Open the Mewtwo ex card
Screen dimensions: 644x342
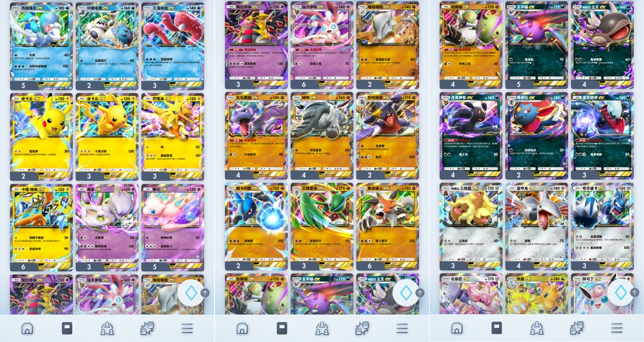click(107, 227)
